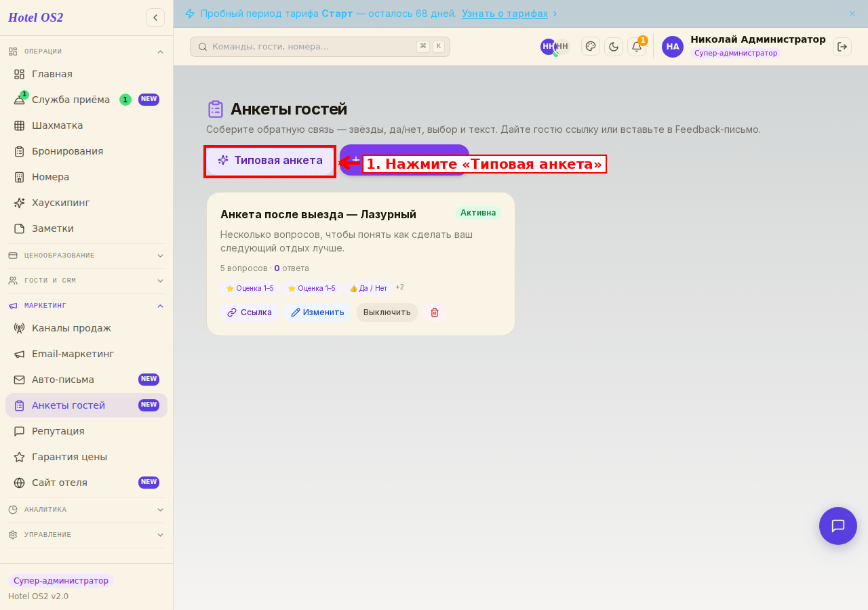
Task: Go to Главная in sidebar
Action: (x=86, y=74)
